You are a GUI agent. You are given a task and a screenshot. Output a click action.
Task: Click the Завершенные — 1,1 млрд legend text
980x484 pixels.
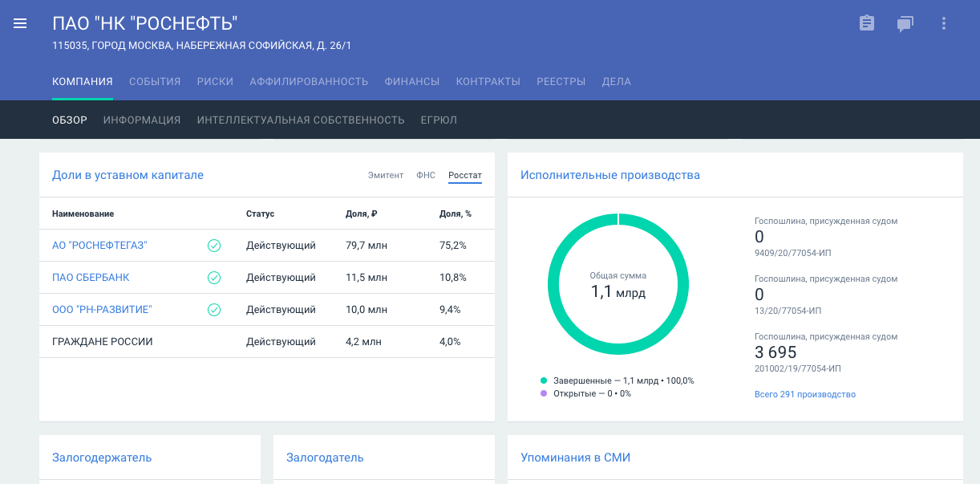pos(623,380)
